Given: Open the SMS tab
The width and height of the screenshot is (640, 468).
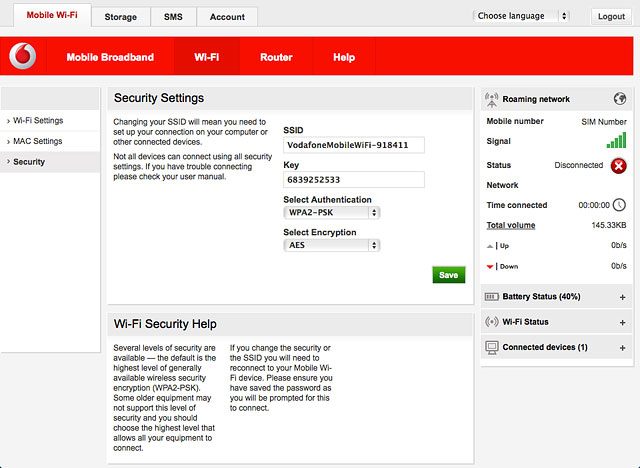Looking at the screenshot, I should point(173,17).
